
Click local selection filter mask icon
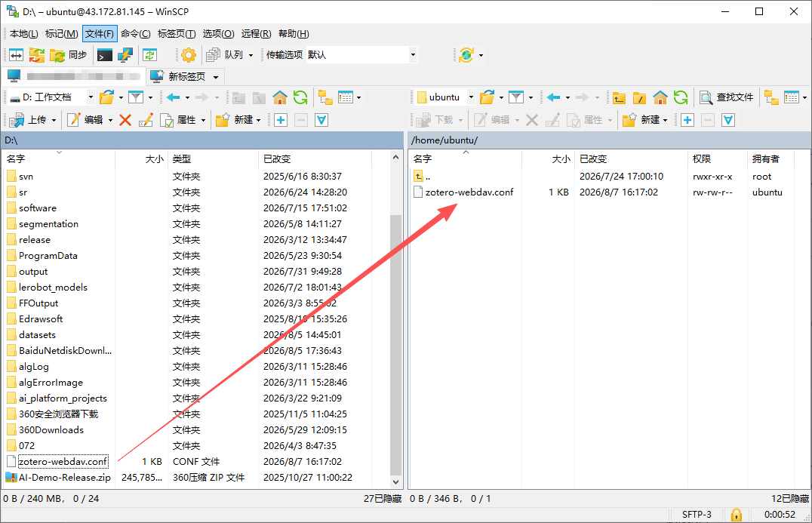pos(321,120)
